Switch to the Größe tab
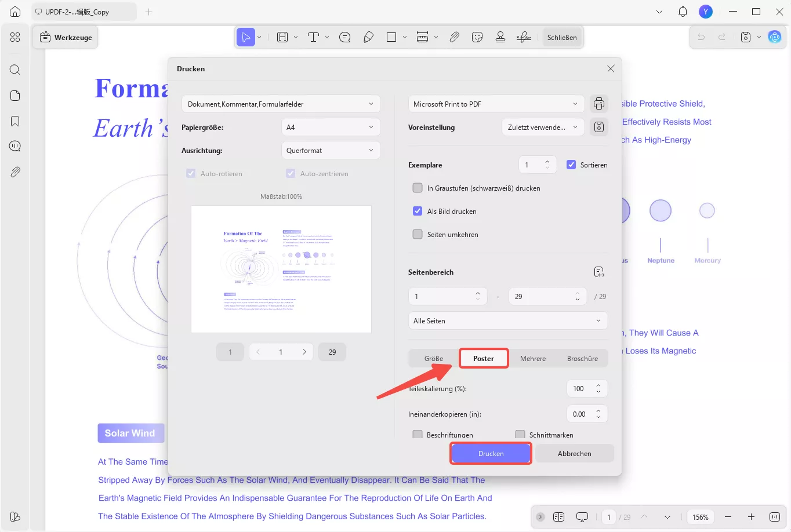This screenshot has width=791, height=532. coord(434,358)
